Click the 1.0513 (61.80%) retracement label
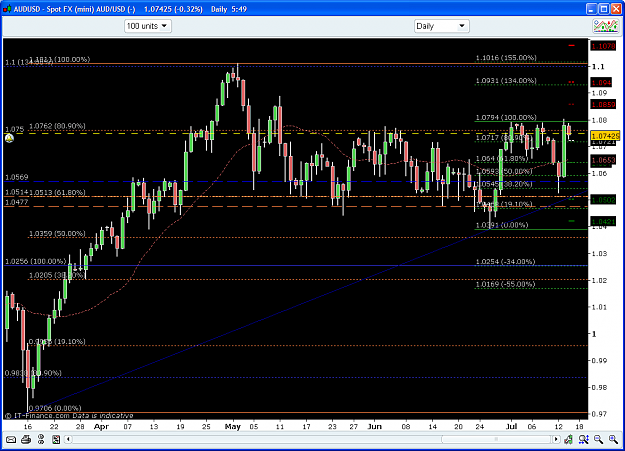The image size is (625, 451). (57, 192)
